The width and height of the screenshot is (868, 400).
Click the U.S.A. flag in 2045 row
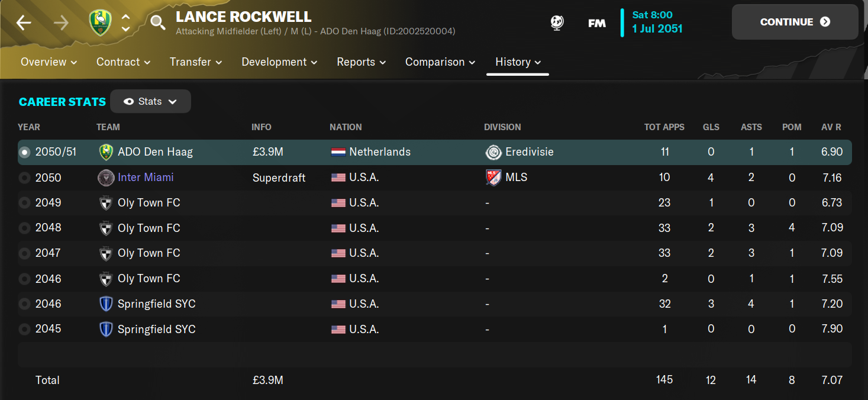point(338,329)
